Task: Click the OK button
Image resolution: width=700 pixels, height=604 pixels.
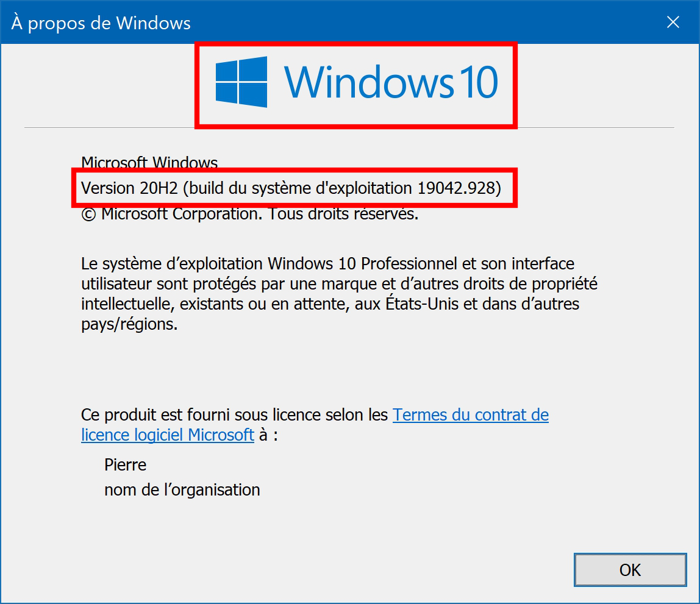Action: (x=630, y=570)
